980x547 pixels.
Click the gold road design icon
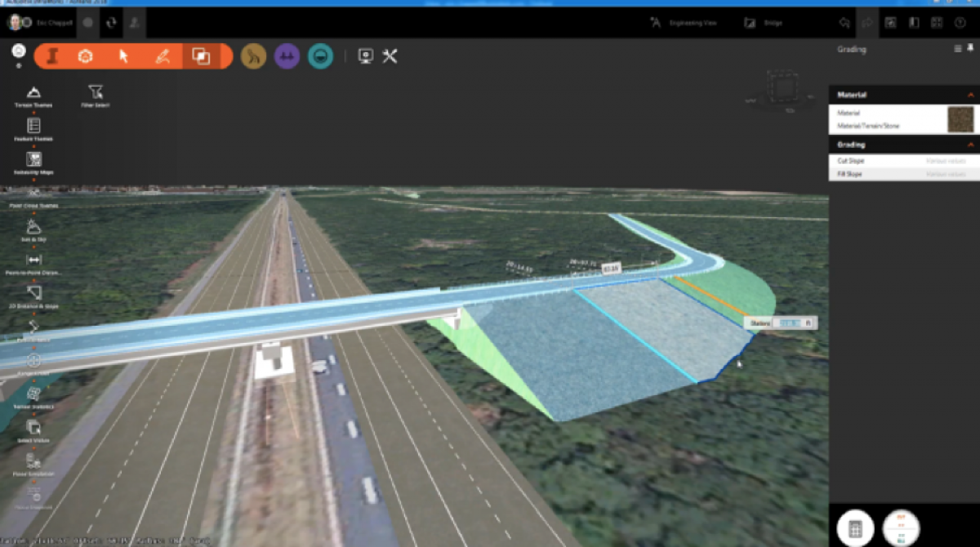(253, 56)
